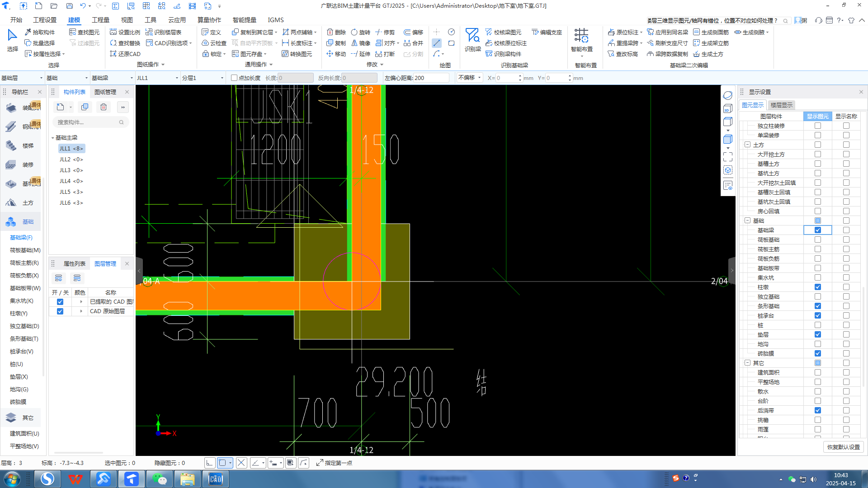Click the orbit view icon in canvas toolbar
Viewport: 868px width, 488px height.
point(727,96)
